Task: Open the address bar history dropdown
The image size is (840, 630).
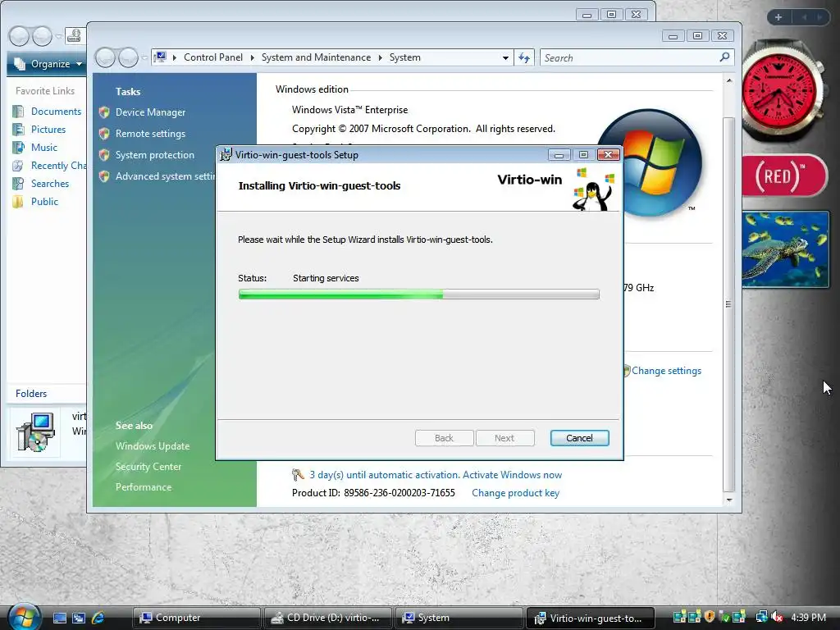Action: (x=505, y=57)
